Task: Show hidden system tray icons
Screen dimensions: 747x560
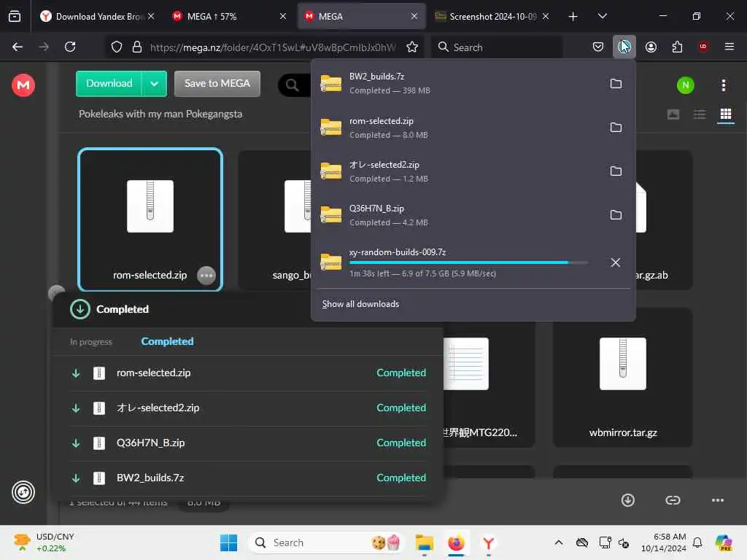Action: [558, 542]
